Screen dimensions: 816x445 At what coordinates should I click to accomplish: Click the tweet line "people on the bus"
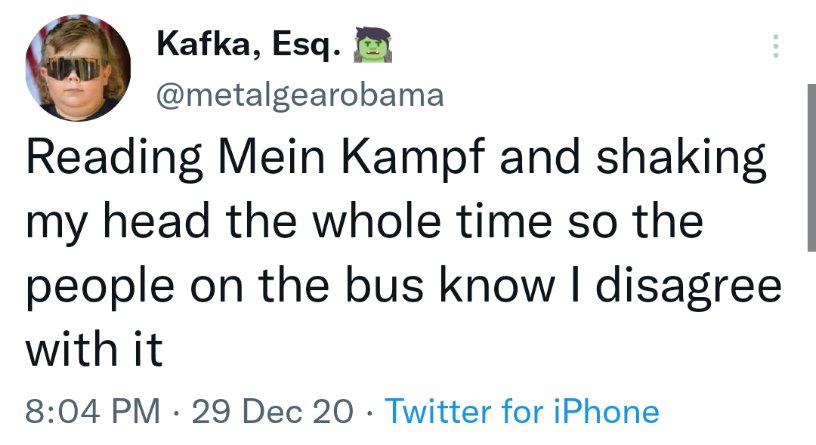[x=403, y=286]
